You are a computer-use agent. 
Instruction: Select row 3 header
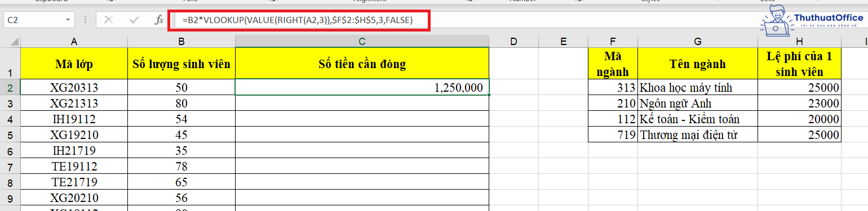(10, 103)
